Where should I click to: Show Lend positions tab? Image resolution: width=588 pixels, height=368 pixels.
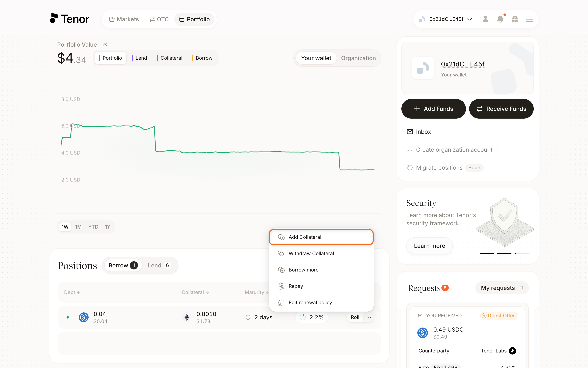click(x=159, y=265)
